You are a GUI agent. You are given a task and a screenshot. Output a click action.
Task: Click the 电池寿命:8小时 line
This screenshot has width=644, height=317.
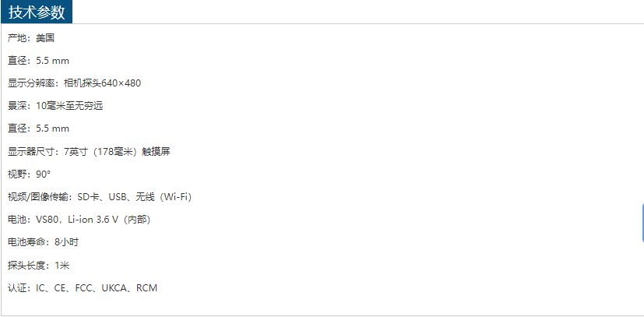coord(43,242)
